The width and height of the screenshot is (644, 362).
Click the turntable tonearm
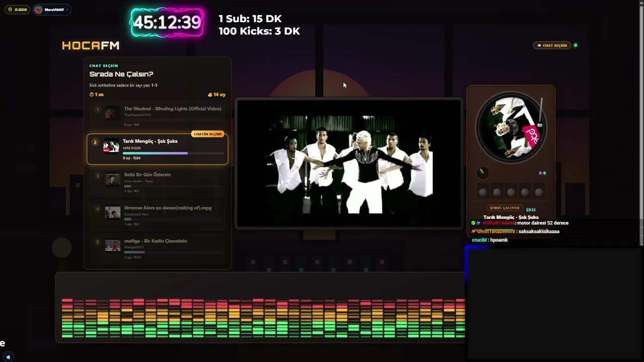point(541,112)
